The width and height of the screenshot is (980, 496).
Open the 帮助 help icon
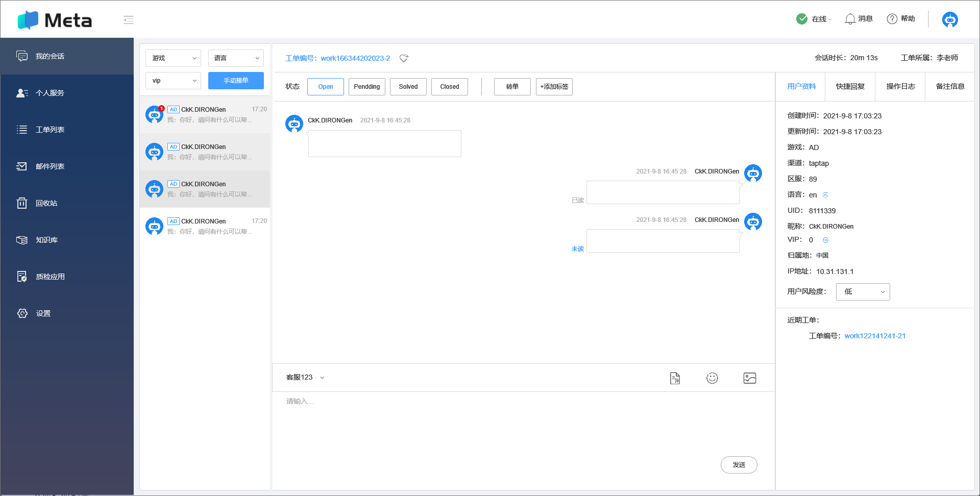892,19
